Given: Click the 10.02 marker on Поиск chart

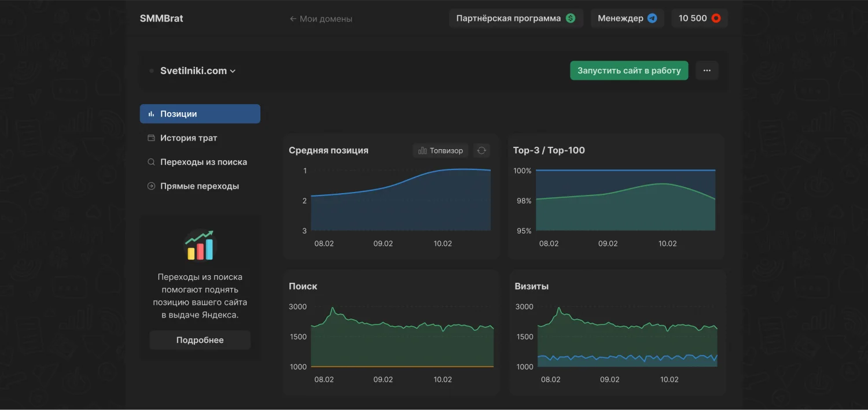Looking at the screenshot, I should tap(443, 379).
